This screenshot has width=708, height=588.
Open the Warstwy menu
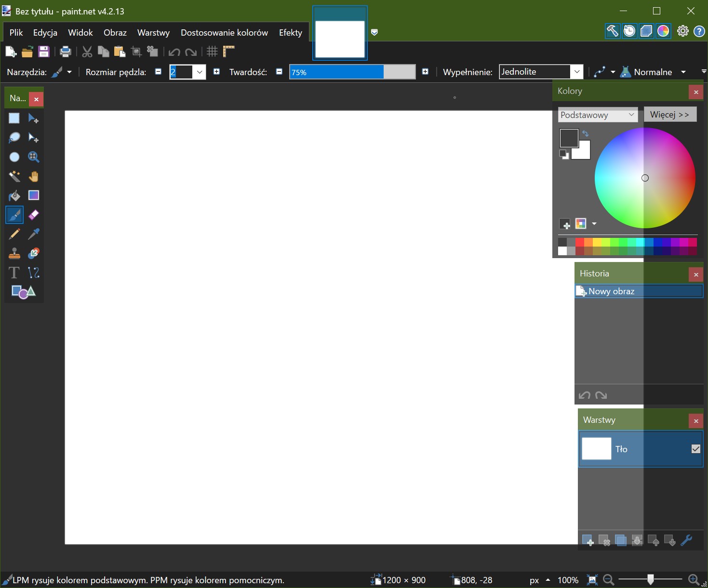pos(153,32)
